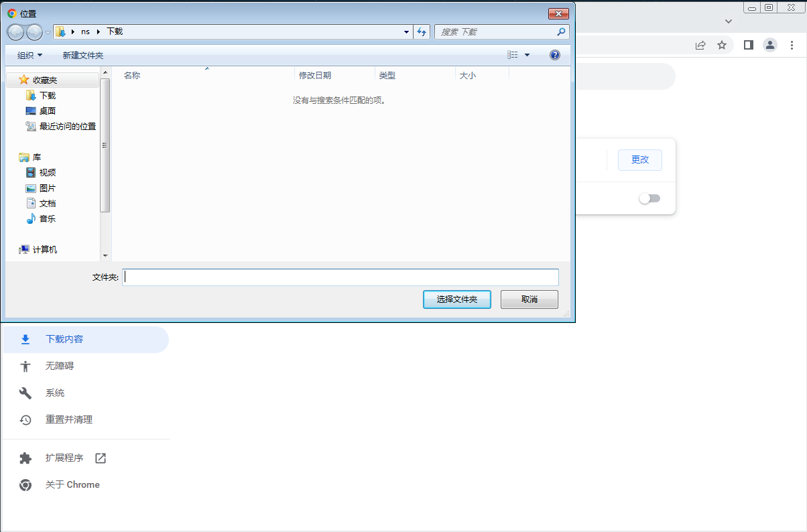Viewport: 807px width, 532px height.
Task: Select 库 in the navigation pane
Action: tap(37, 157)
